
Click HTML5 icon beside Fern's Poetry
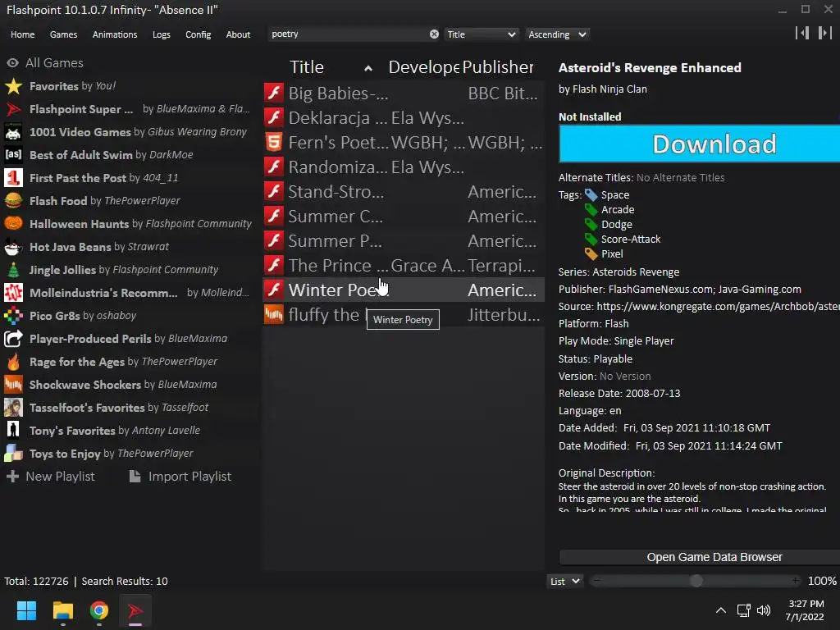(x=274, y=142)
